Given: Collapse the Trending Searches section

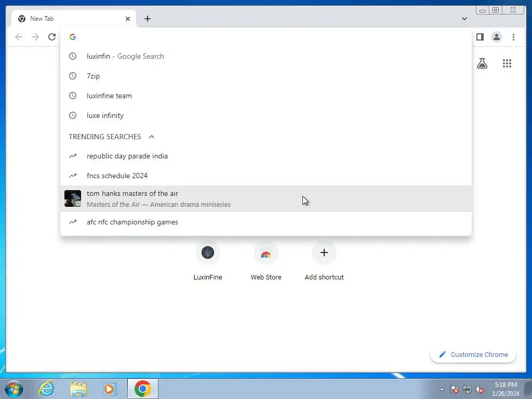Looking at the screenshot, I should pos(152,137).
